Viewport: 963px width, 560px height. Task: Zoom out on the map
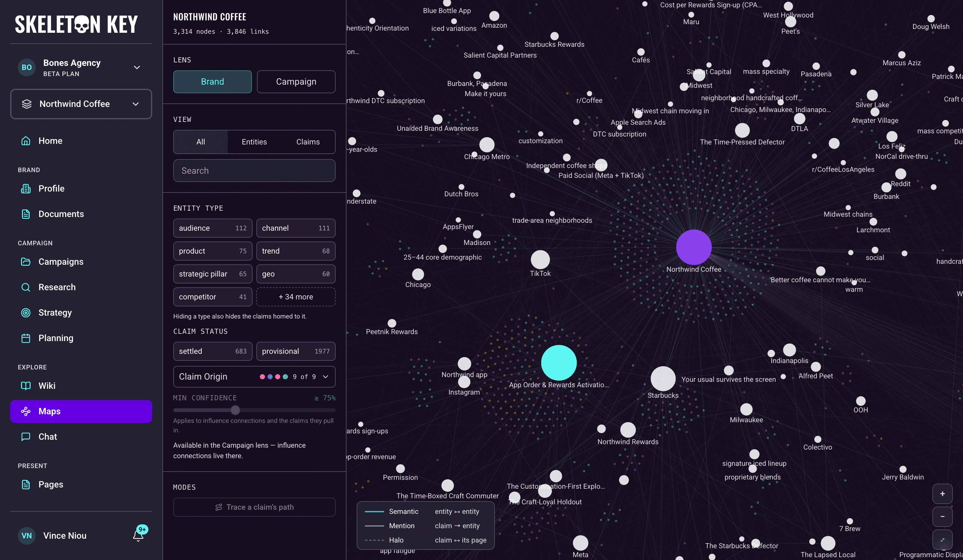[x=942, y=516]
